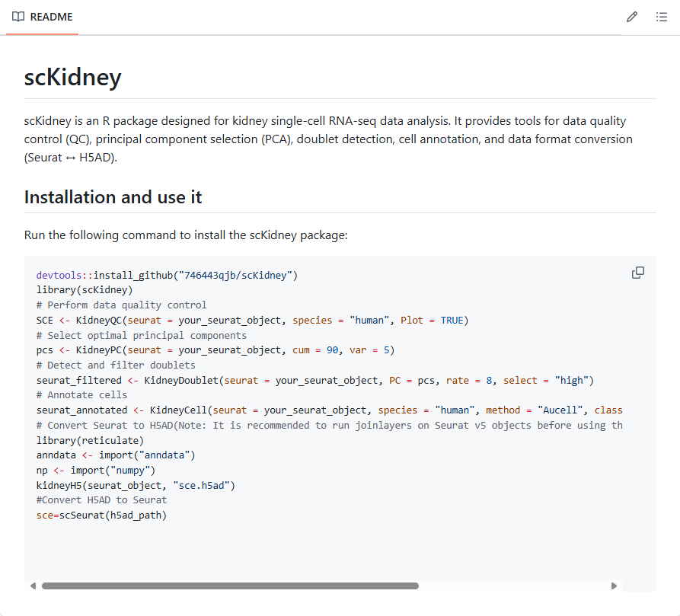This screenshot has height=616, width=680.
Task: Click empty scrollbar track right of thumb
Action: point(514,586)
